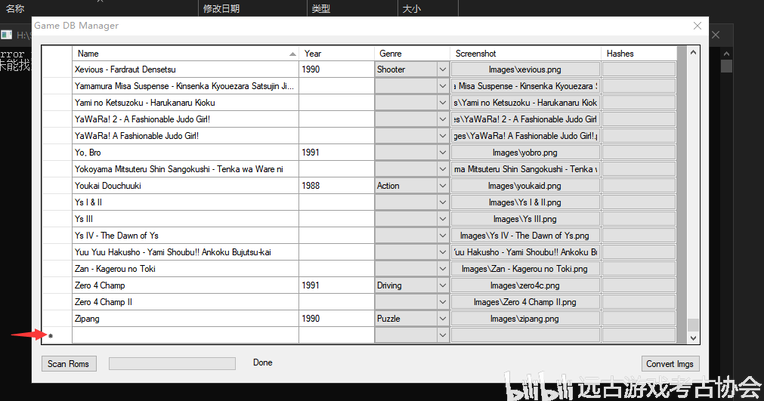Screen dimensions: 764x401
Task: Click the scroll up arrow of the grid
Action: point(693,52)
